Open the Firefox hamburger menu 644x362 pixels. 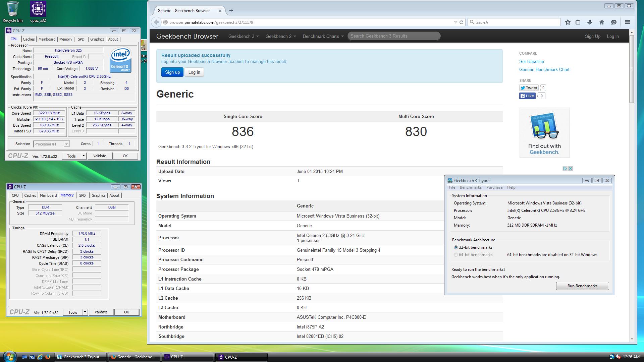point(627,22)
